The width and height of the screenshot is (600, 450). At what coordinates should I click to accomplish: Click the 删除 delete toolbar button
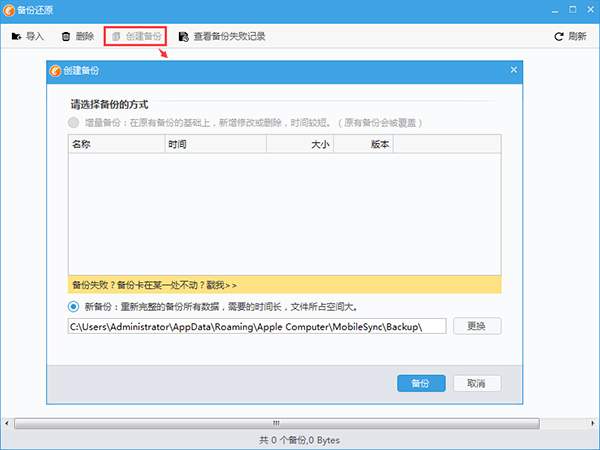coord(78,36)
